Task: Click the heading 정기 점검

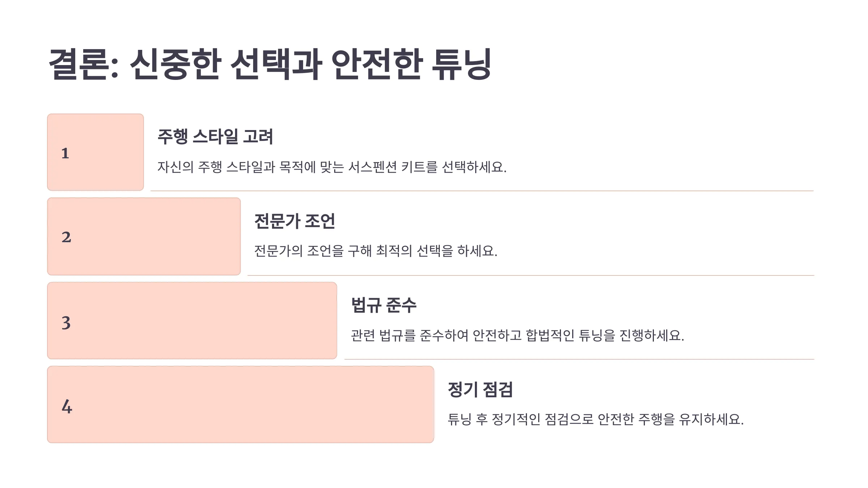Action: tap(480, 390)
